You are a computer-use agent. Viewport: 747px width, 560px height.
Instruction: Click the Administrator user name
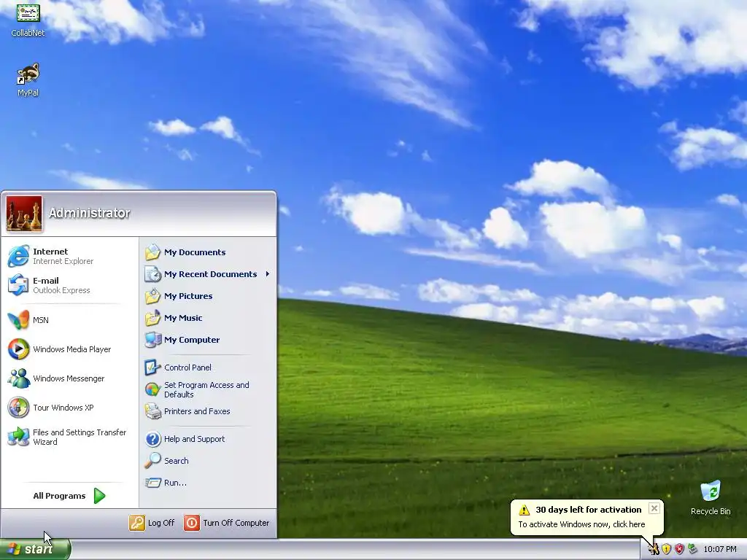pyautogui.click(x=89, y=213)
